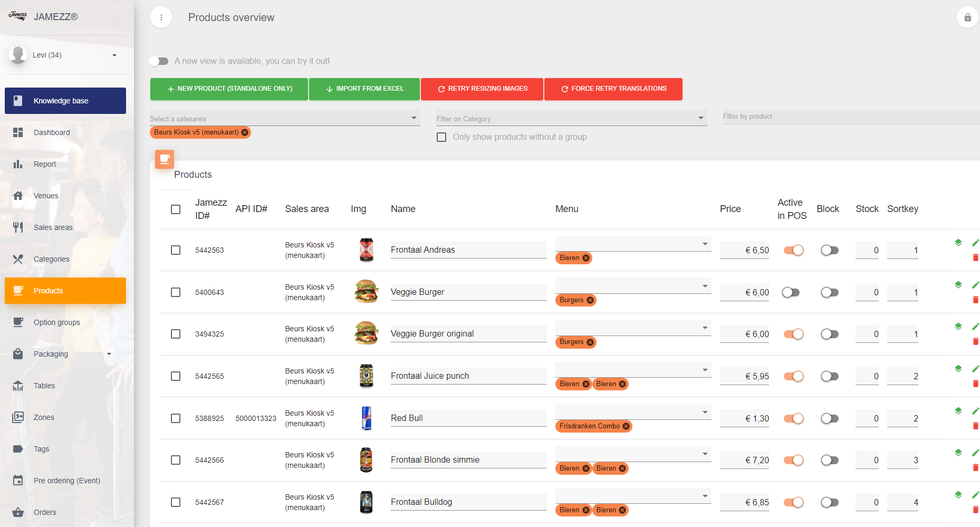The image size is (980, 527).
Task: Disable Active in POS for Red Bull
Action: point(793,418)
